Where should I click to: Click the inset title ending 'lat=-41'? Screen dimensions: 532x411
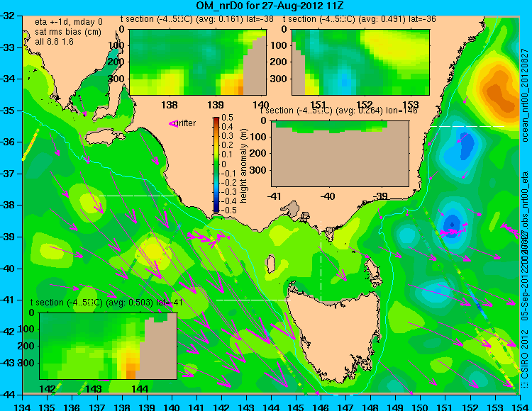tap(106, 303)
